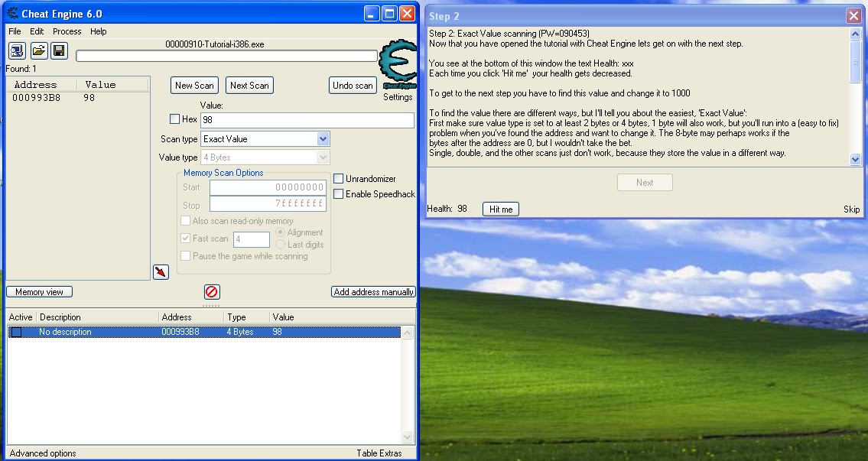Image resolution: width=868 pixels, height=461 pixels.
Task: Click the value 98 in address table row
Action: point(277,332)
